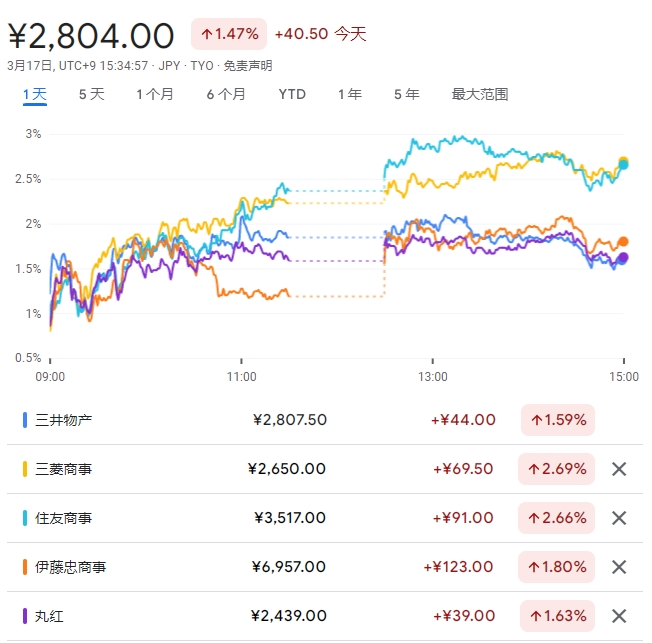
Task: Switch to the 5天 tab
Action: (91, 95)
